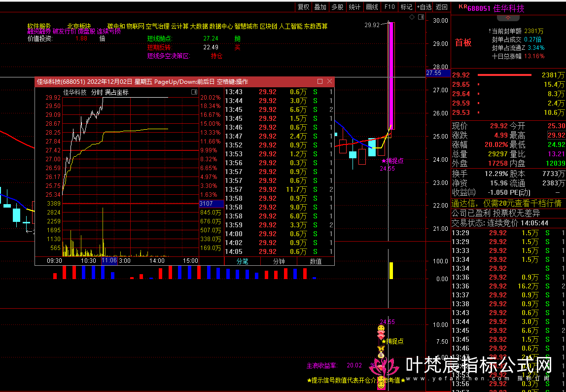The width and height of the screenshot is (566, 392).
Task: Open the 叠加 overlay option
Action: pos(320,7)
